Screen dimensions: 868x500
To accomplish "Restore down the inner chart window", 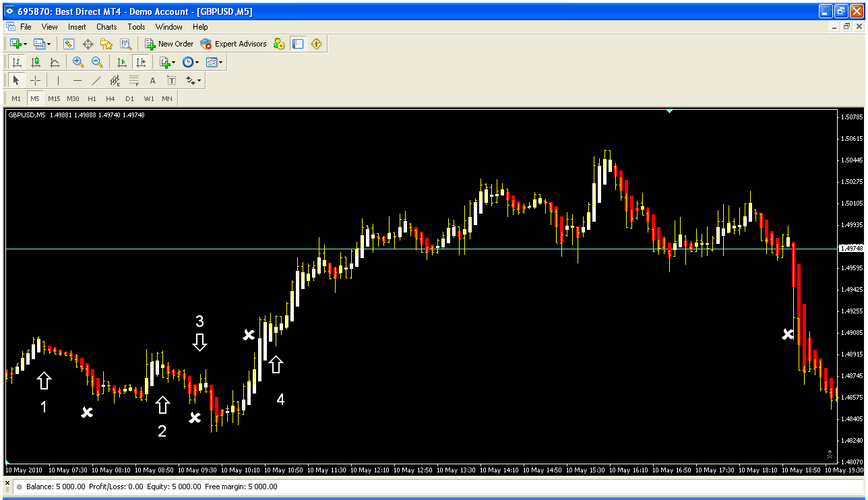I will (x=846, y=27).
